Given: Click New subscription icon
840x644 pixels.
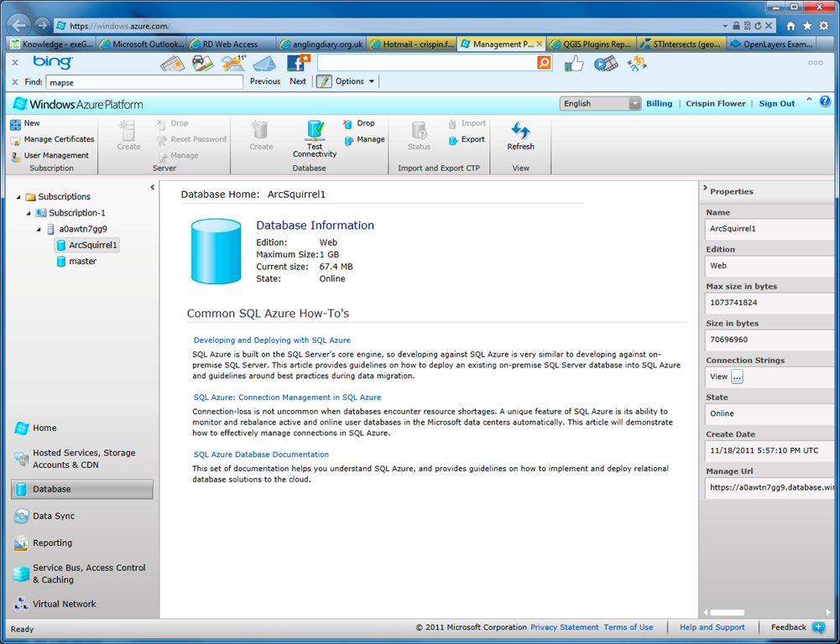Looking at the screenshot, I should (x=16, y=123).
